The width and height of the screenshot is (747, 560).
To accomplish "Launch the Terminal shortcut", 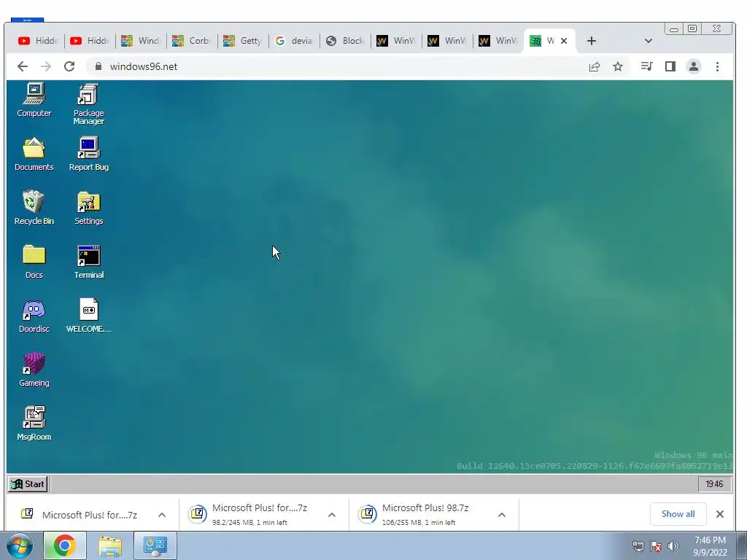I will point(88,262).
